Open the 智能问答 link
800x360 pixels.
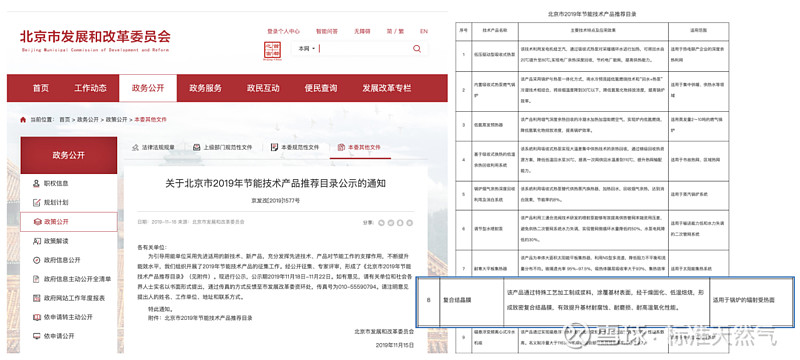327,31
